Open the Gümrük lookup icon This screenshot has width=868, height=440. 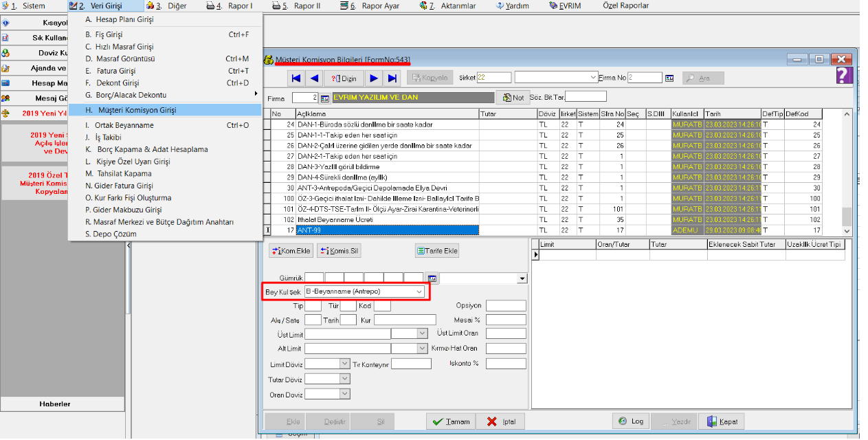(432, 278)
